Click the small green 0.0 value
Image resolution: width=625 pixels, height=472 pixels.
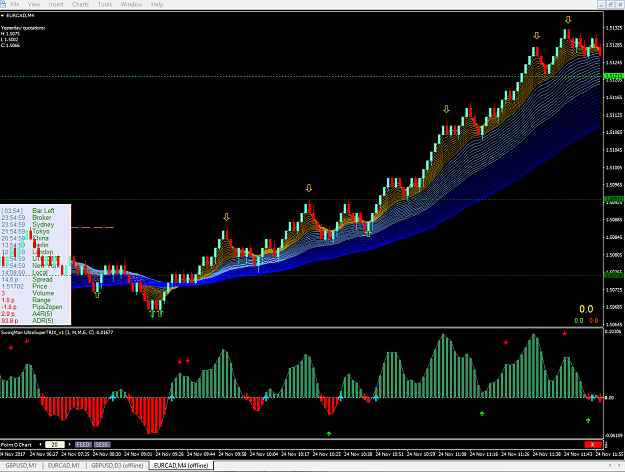[579, 321]
